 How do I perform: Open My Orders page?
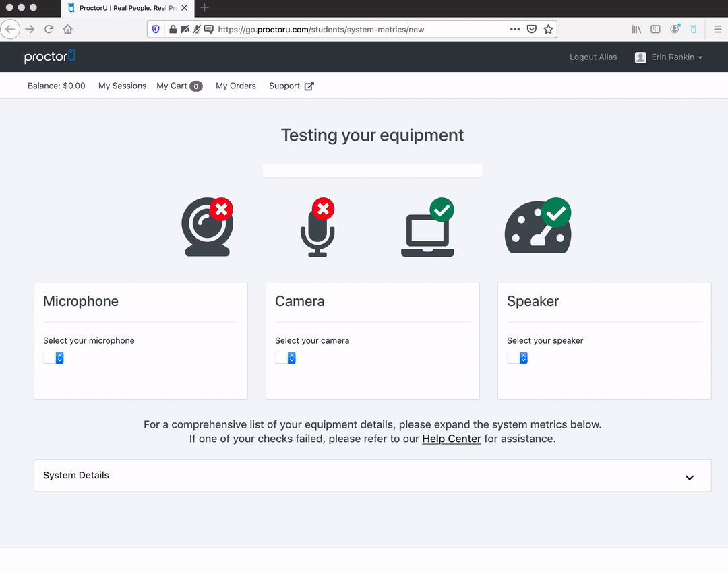coord(236,86)
